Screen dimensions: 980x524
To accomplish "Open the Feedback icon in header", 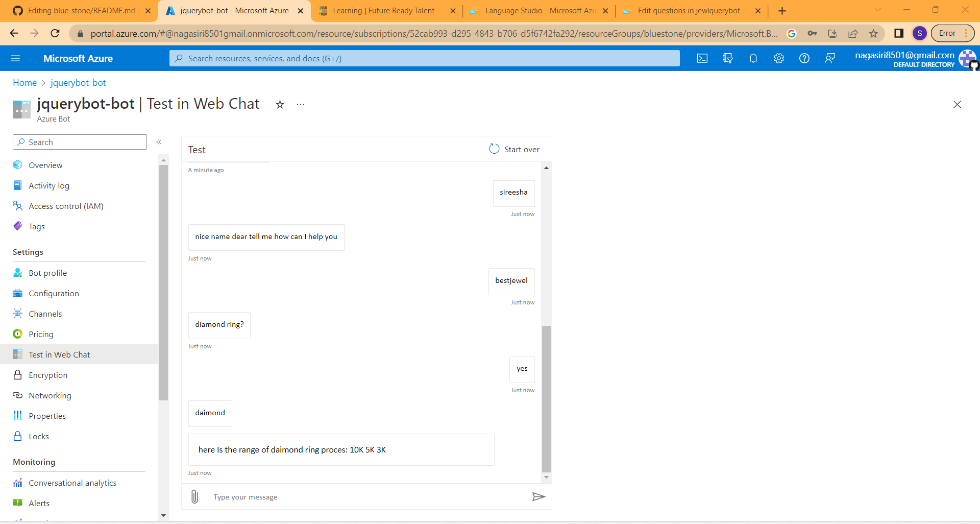I will (x=830, y=58).
